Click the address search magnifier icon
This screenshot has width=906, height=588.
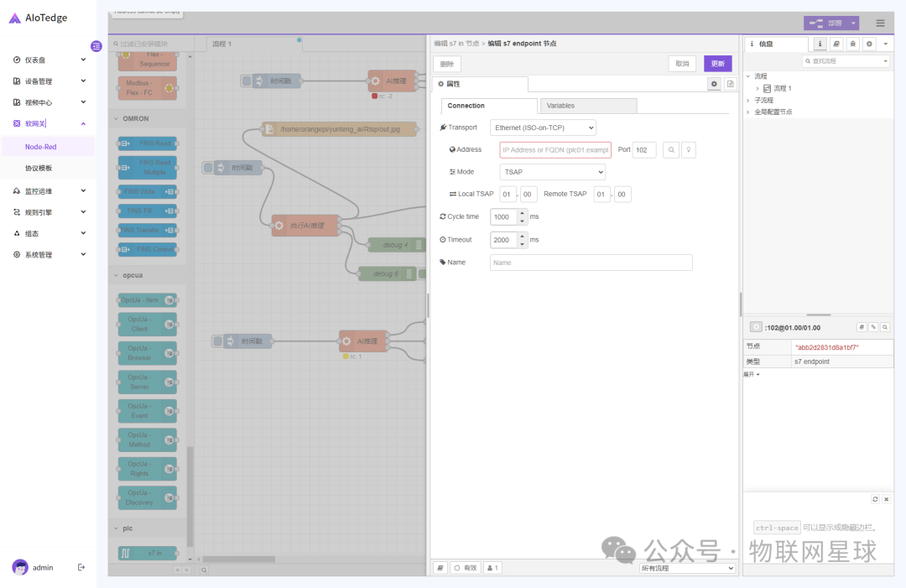(671, 150)
